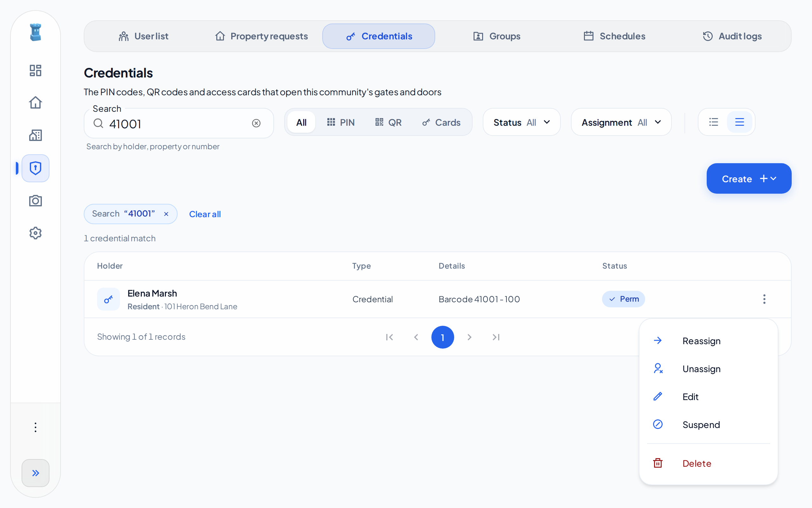Click page 1 pagination button
Viewport: 812px width, 508px height.
coord(442,337)
